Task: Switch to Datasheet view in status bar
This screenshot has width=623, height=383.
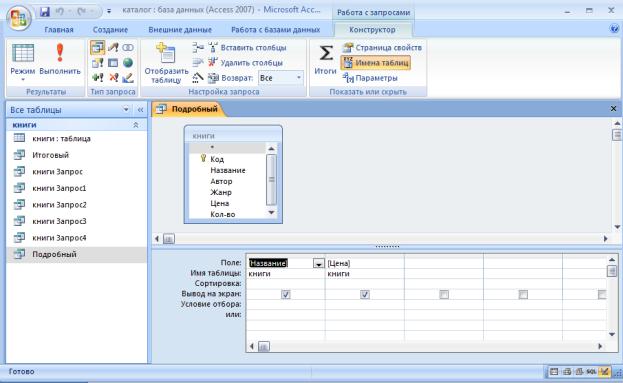Action: (x=554, y=372)
